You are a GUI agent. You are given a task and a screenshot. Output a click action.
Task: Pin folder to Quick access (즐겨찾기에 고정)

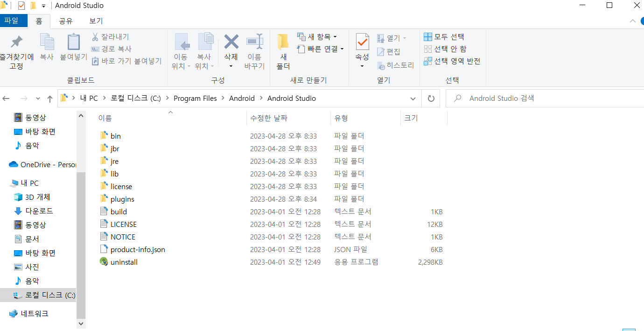pyautogui.click(x=17, y=51)
